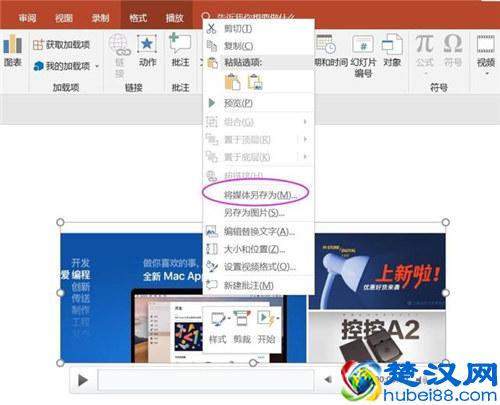Click the bottom-center video resize handle
500x405 pixels.
(253, 363)
